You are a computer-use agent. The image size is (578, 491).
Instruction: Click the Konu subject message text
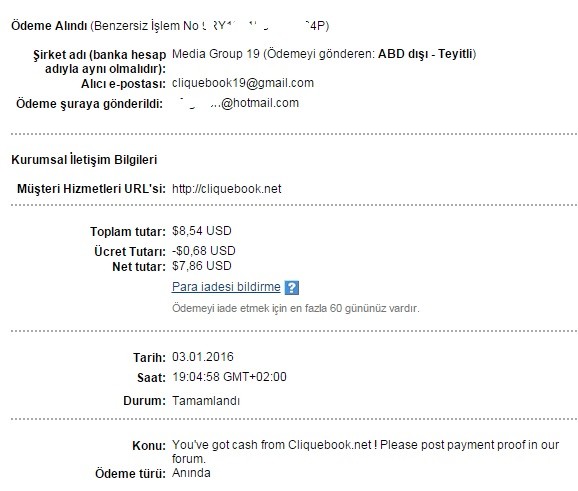tap(365, 452)
